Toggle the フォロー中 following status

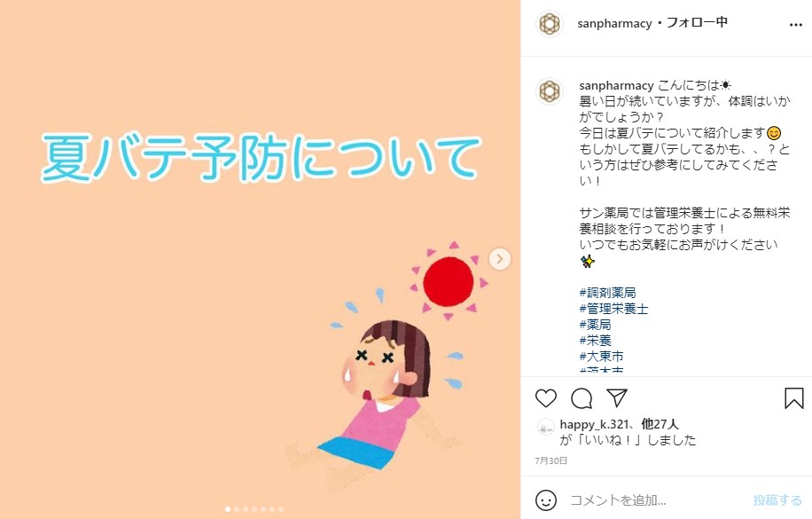(x=697, y=23)
